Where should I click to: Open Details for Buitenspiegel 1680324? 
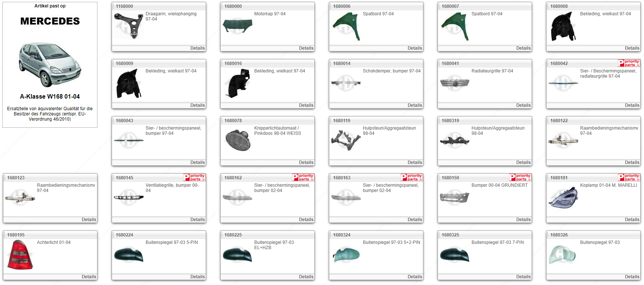[x=415, y=277]
